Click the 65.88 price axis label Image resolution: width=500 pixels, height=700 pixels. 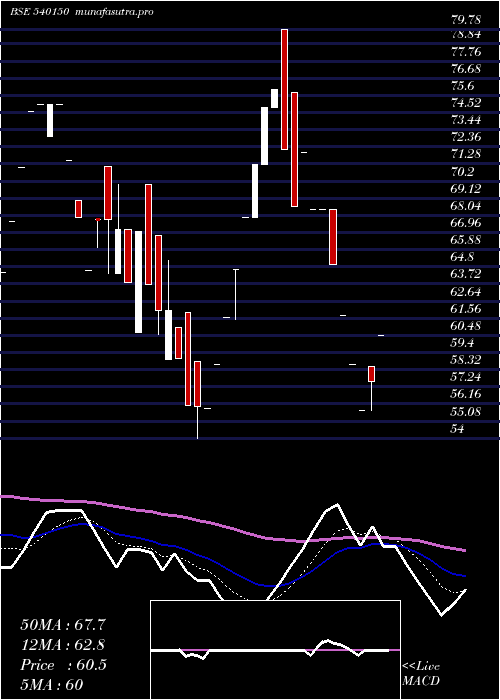click(466, 240)
